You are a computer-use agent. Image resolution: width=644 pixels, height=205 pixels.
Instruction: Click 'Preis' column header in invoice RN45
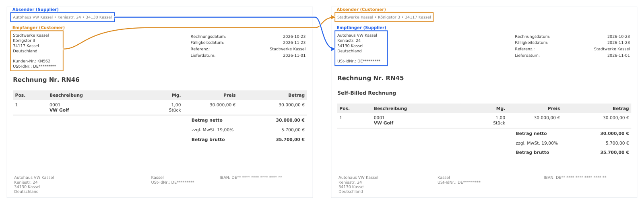coord(554,109)
